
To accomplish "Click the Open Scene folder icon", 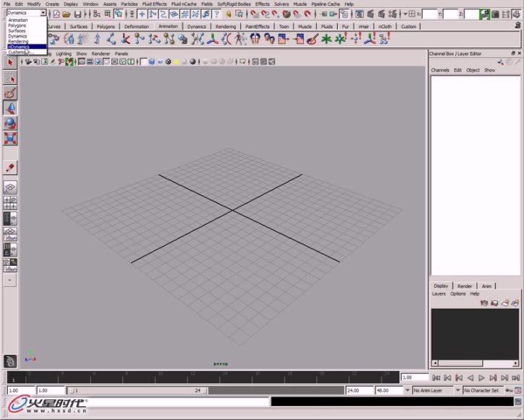I will click(67, 14).
